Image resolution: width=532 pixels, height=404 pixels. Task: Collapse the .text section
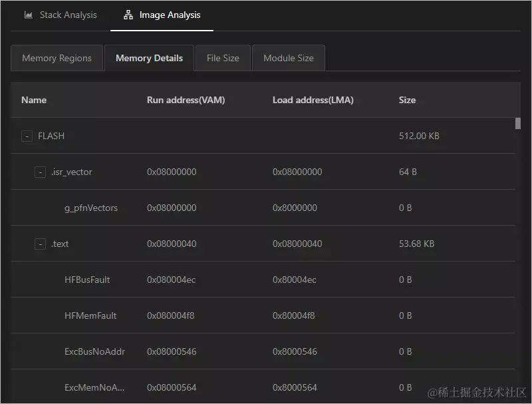coord(40,244)
